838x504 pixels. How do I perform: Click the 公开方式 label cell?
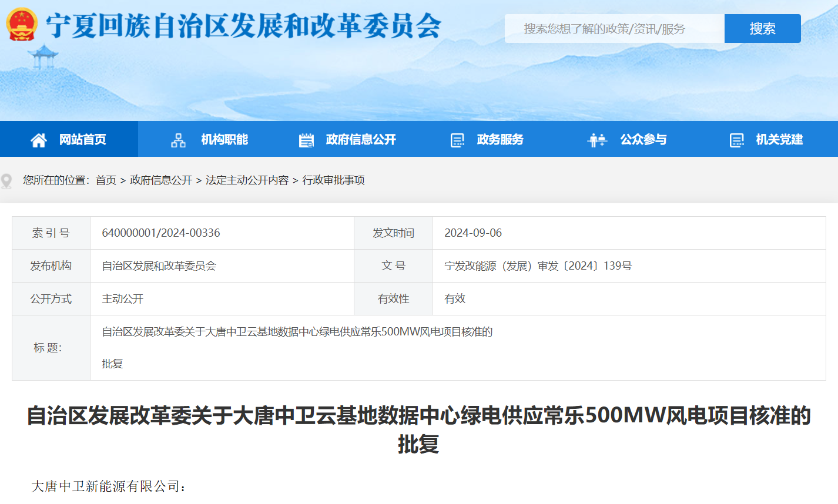tap(51, 298)
